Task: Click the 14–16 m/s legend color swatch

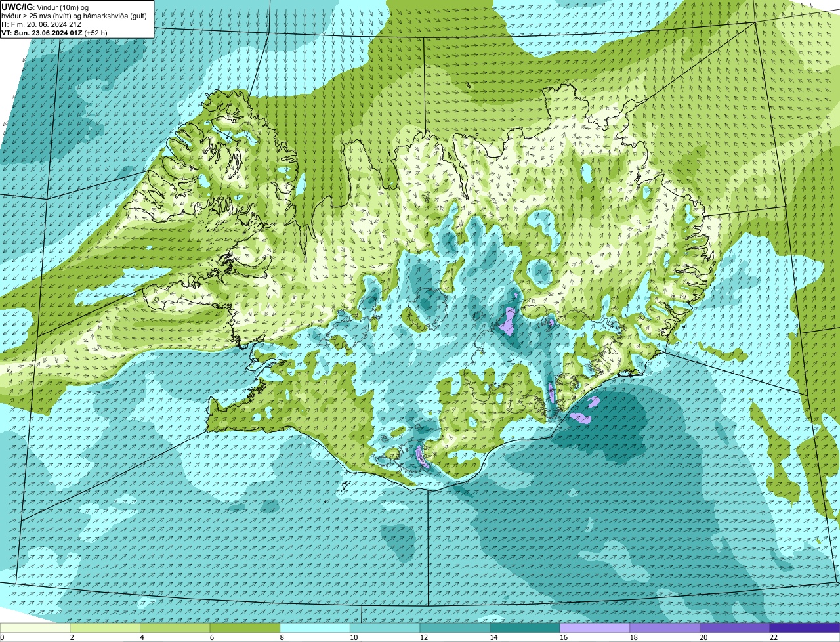Action: [x=525, y=628]
